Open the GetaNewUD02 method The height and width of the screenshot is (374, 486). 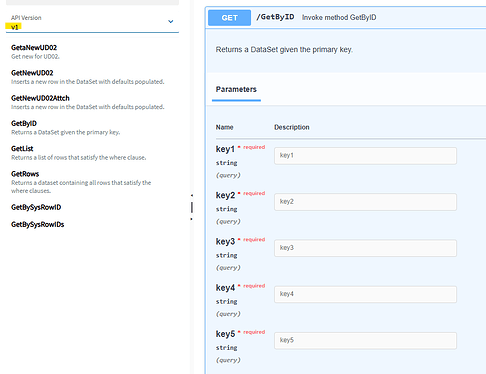click(34, 48)
